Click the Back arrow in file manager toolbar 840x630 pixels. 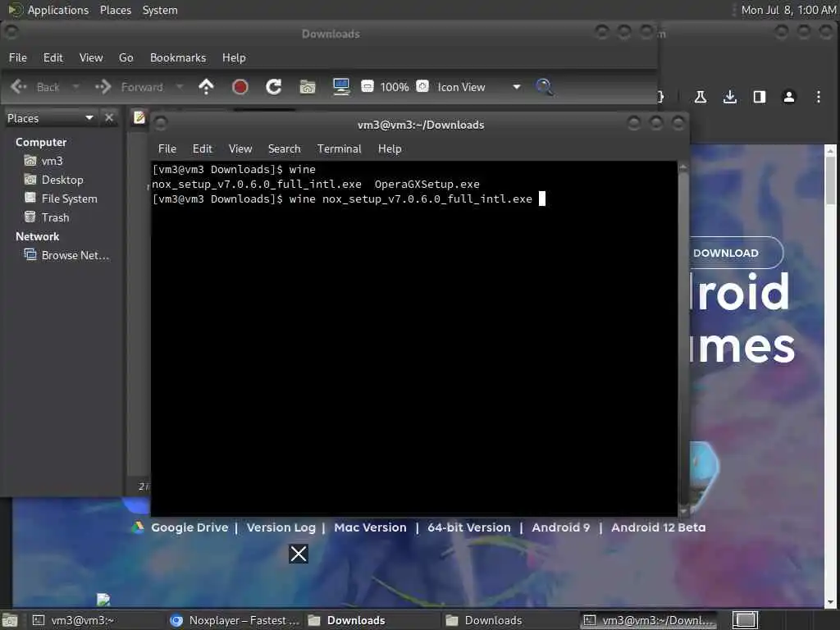(19, 87)
